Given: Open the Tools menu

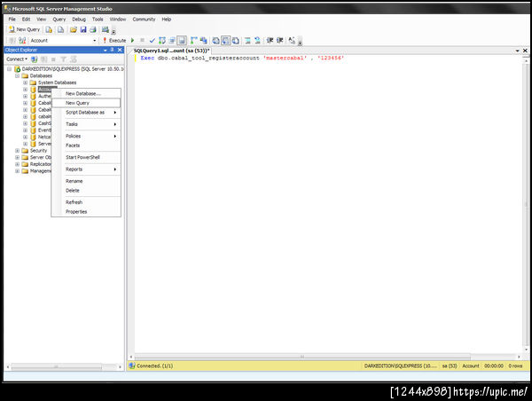Looking at the screenshot, I should point(98,20).
